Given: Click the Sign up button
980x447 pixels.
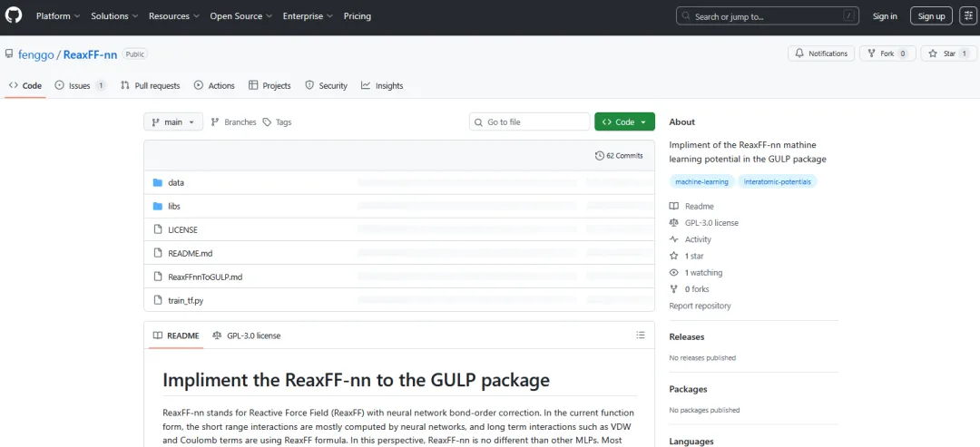Looking at the screenshot, I should (931, 16).
